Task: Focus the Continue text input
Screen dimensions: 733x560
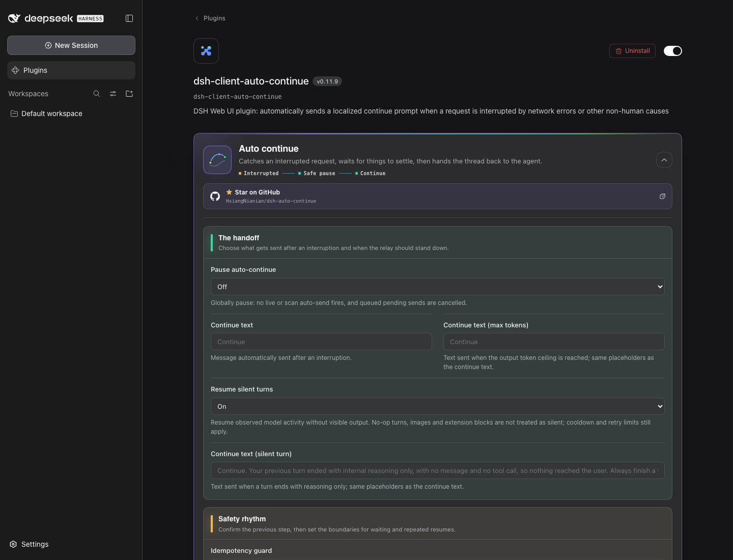Action: (321, 342)
